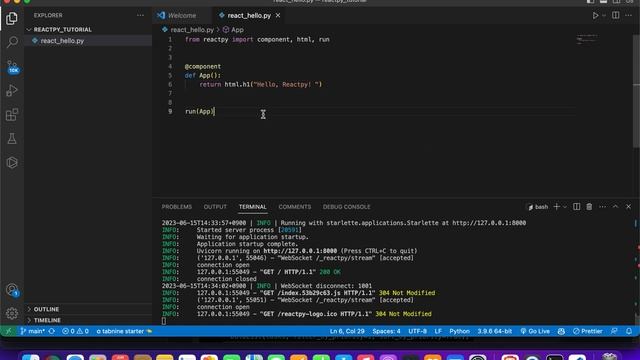Open the Testing flask view

tap(12, 139)
